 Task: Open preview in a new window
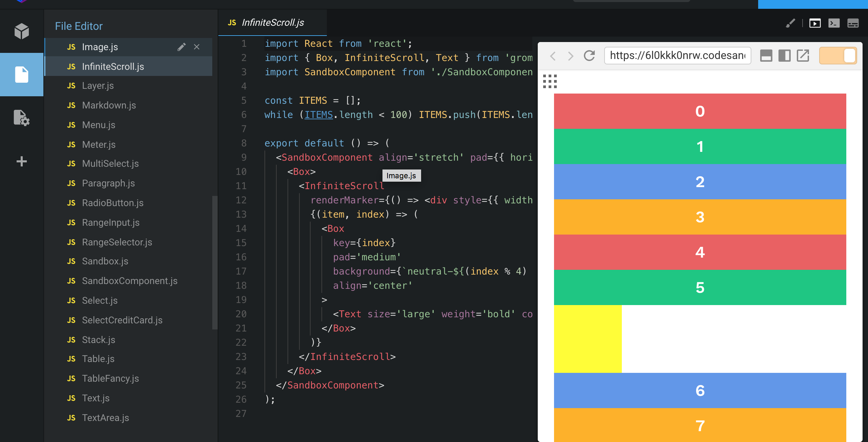pos(803,55)
